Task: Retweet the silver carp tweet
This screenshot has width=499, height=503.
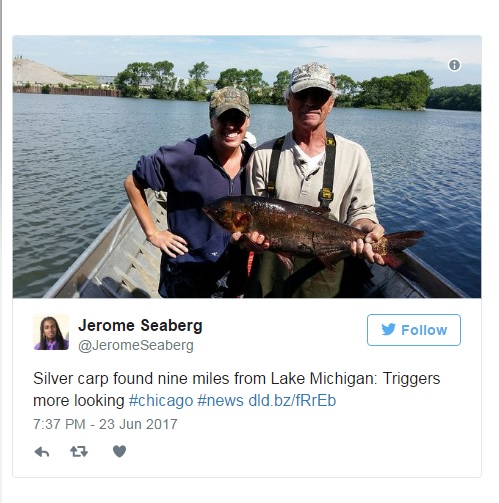Action: tap(79, 452)
